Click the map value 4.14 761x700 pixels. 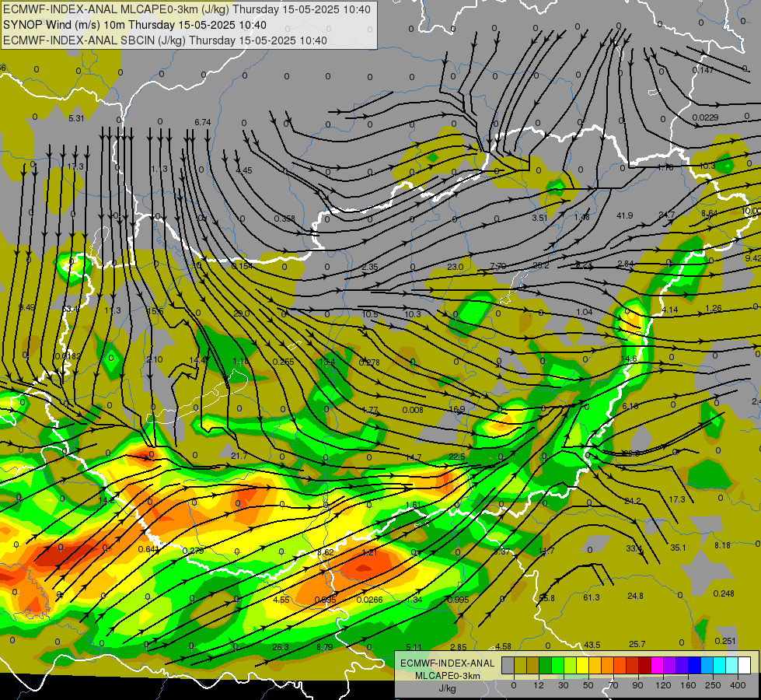click(670, 310)
